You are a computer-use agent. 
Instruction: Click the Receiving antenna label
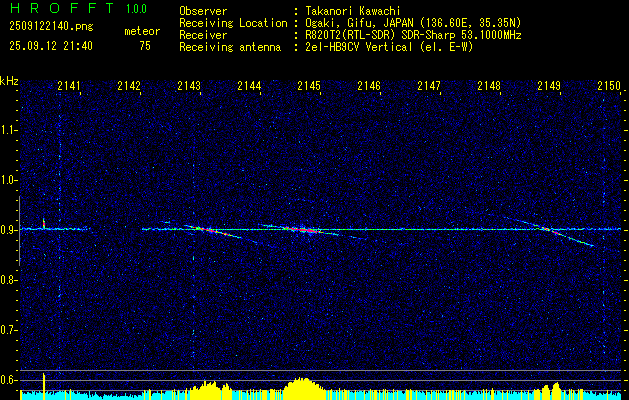(x=230, y=47)
